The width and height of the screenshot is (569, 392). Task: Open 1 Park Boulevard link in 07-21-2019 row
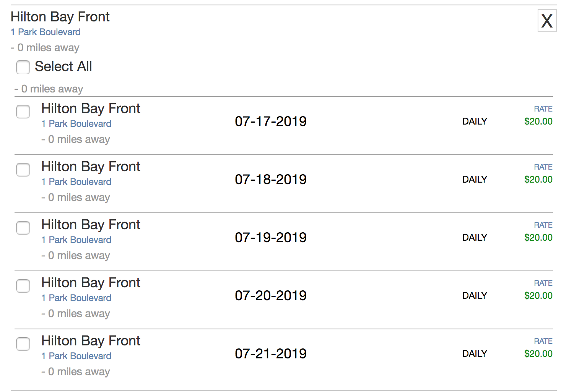pos(76,356)
